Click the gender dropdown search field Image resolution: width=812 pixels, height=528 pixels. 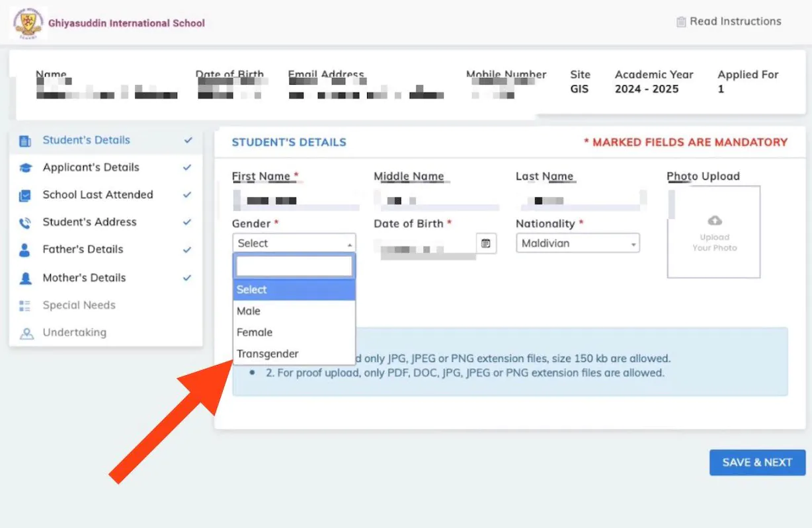click(294, 266)
